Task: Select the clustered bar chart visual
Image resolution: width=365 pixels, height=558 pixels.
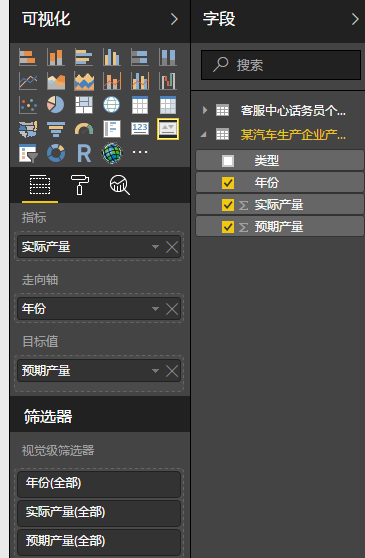Action: (84, 57)
